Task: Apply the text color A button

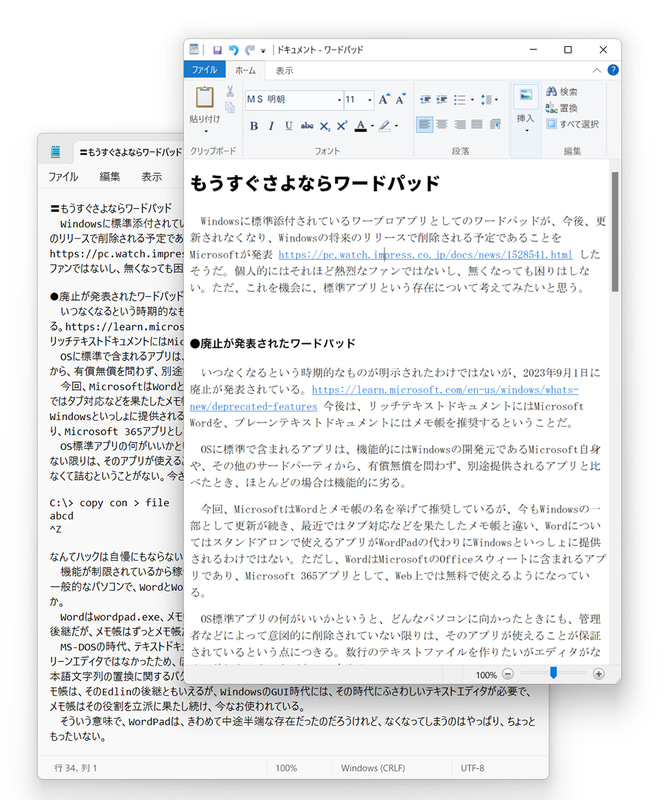Action: point(361,126)
